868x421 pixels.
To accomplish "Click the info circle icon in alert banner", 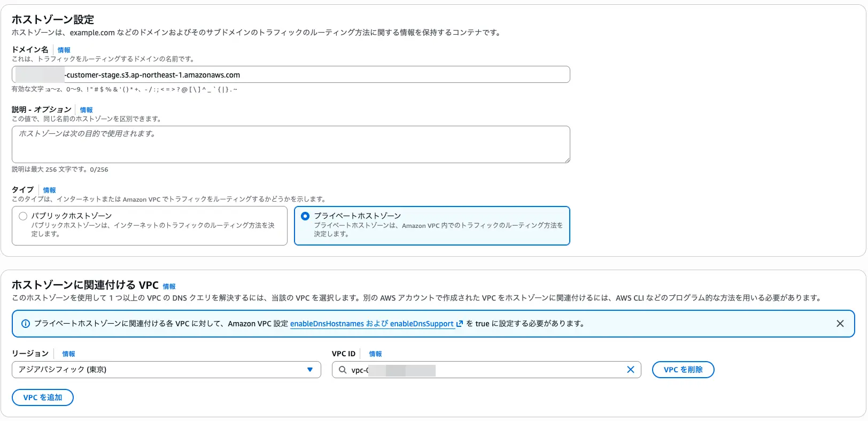I will [25, 324].
